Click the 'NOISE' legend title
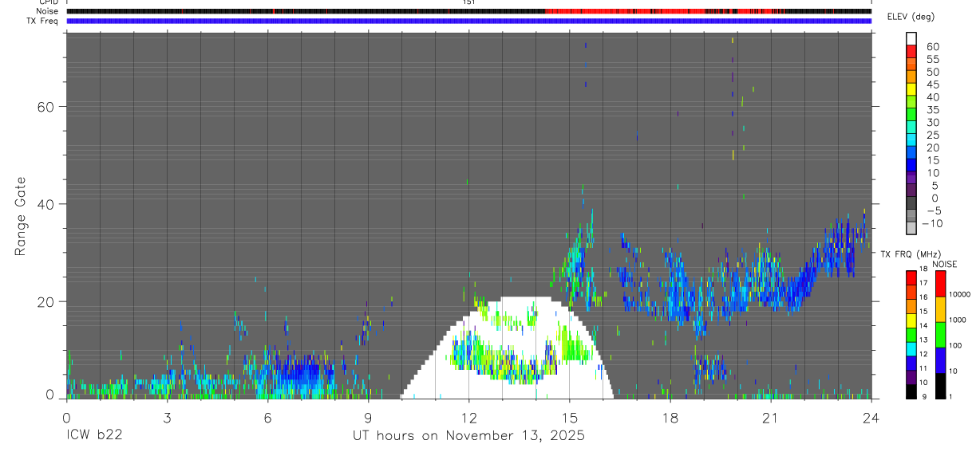Image resolution: width=980 pixels, height=452 pixels. click(945, 264)
